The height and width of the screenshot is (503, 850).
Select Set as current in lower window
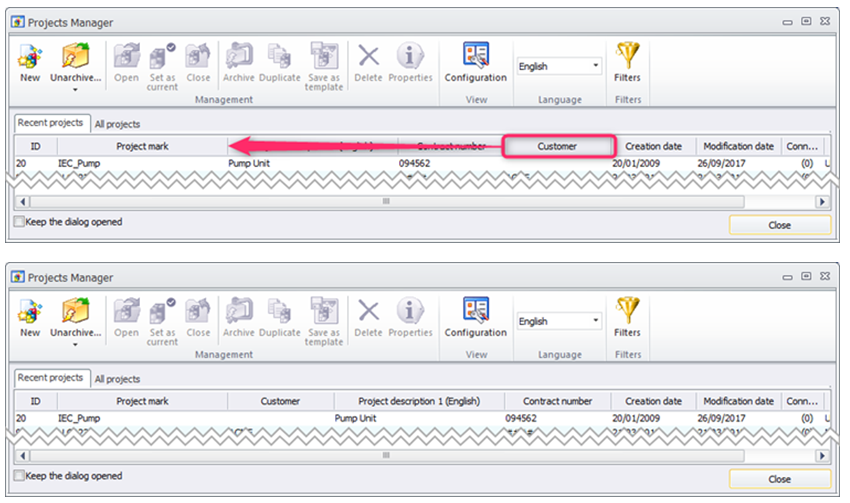coord(162,321)
